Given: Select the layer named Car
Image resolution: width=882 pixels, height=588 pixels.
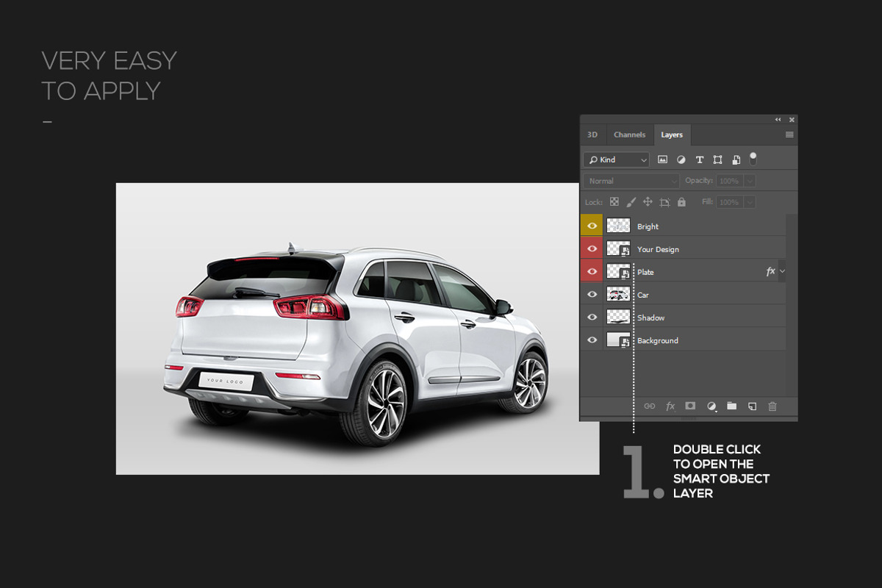Looking at the screenshot, I should 643,295.
